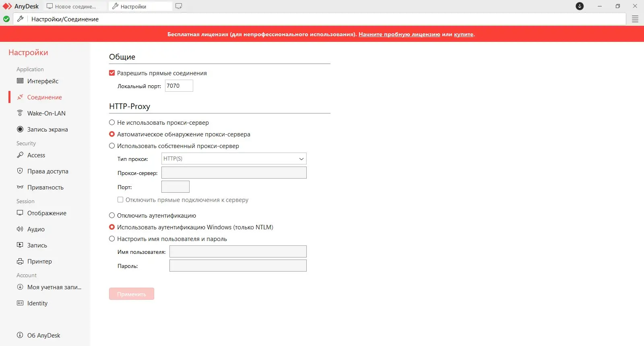This screenshot has height=346, width=644.
Task: Open Об AnyDesk section
Action: click(43, 335)
